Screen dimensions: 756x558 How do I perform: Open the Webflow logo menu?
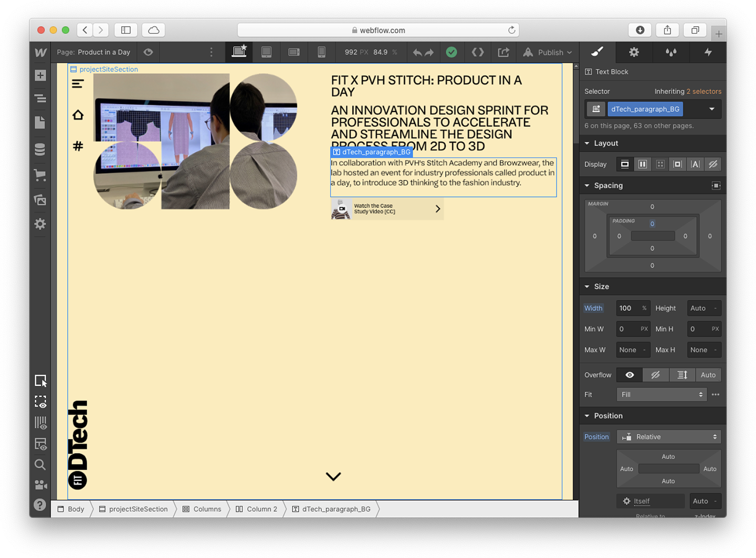pos(40,52)
